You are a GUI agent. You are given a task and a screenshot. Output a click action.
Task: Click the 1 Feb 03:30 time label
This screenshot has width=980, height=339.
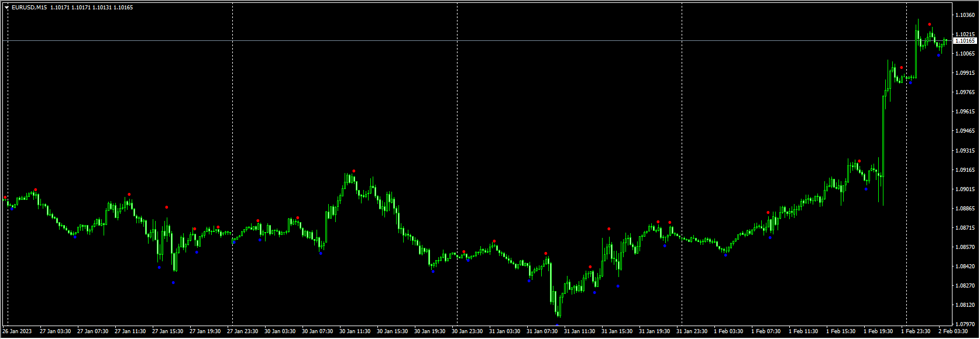coord(728,331)
